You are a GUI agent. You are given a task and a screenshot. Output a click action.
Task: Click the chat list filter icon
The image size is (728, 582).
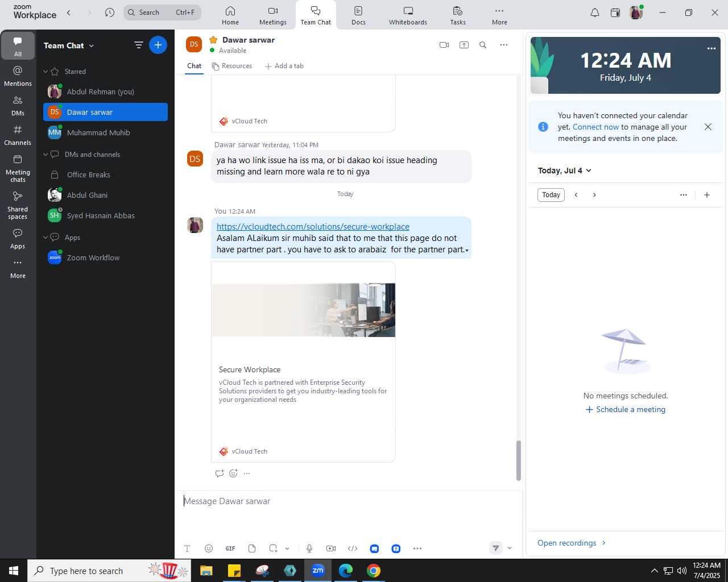pos(138,45)
